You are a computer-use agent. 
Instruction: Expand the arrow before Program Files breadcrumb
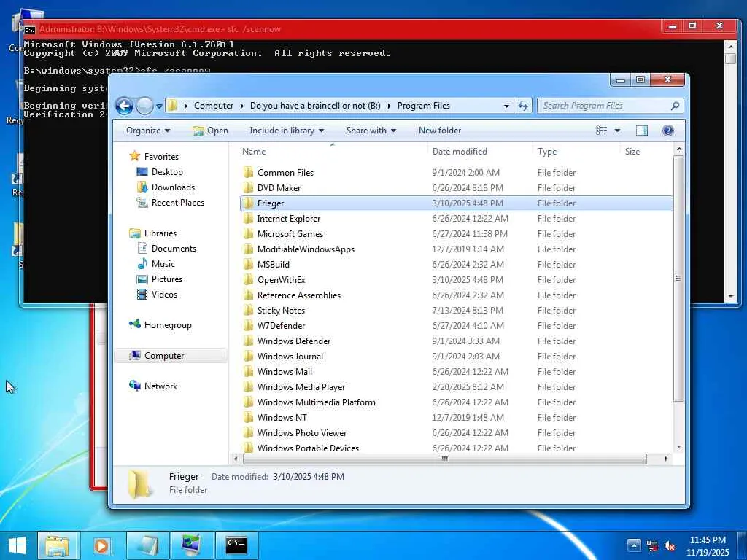click(390, 106)
